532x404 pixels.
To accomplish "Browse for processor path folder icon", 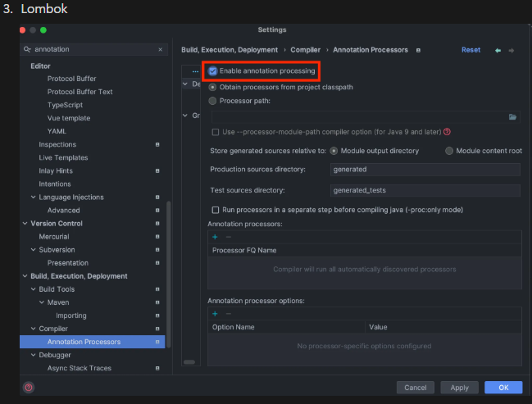I will coord(512,117).
